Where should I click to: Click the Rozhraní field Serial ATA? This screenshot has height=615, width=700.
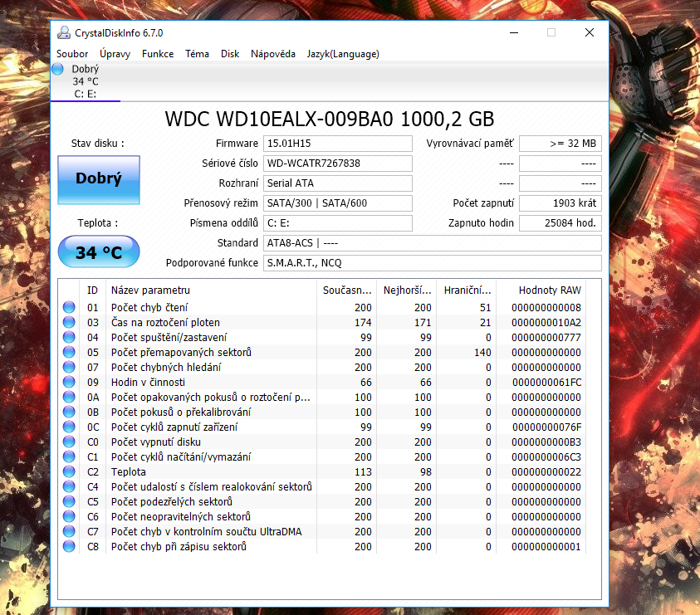tap(337, 183)
